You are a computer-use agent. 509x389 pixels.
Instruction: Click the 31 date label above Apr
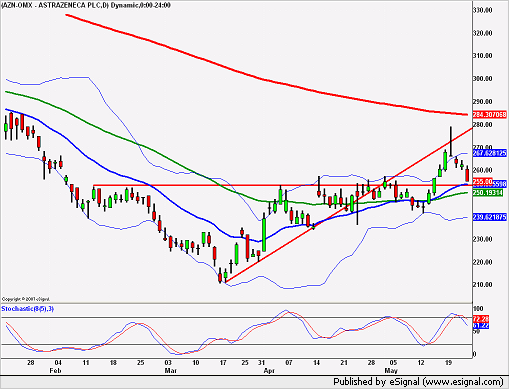(261, 363)
